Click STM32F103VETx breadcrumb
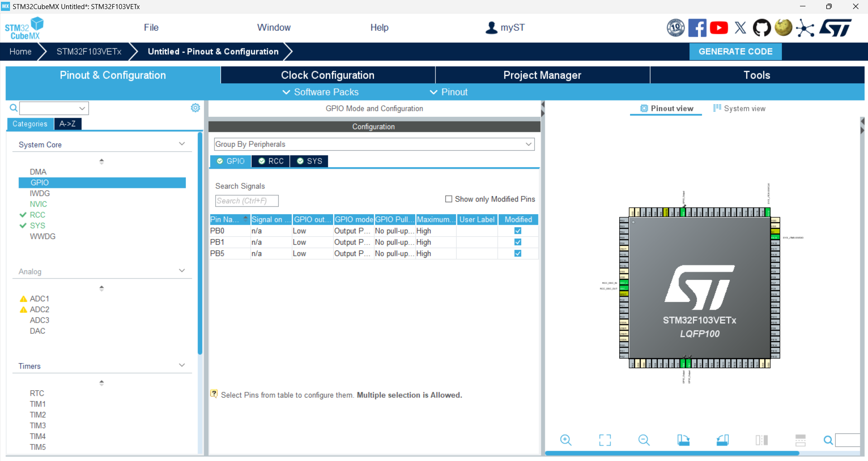The height and width of the screenshot is (461, 868). point(89,52)
